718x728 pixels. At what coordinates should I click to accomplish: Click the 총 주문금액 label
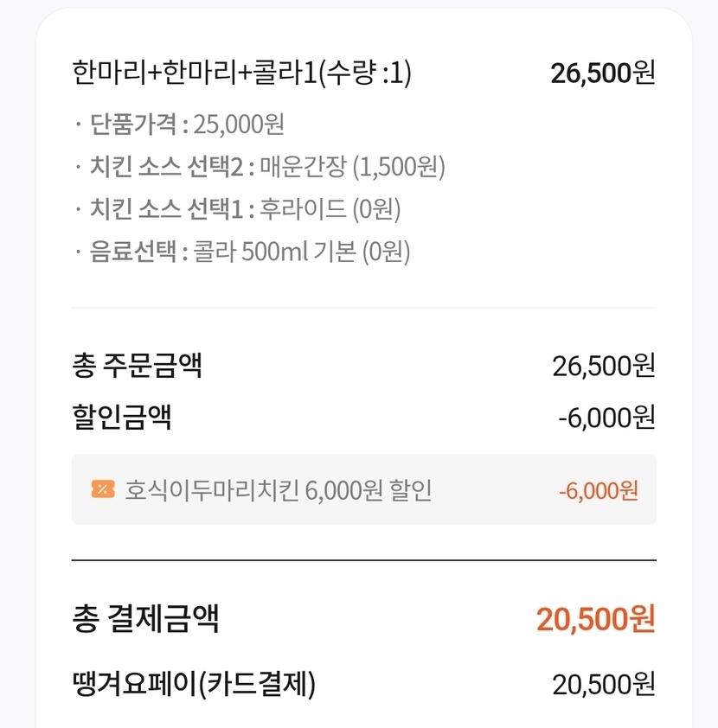click(x=137, y=366)
